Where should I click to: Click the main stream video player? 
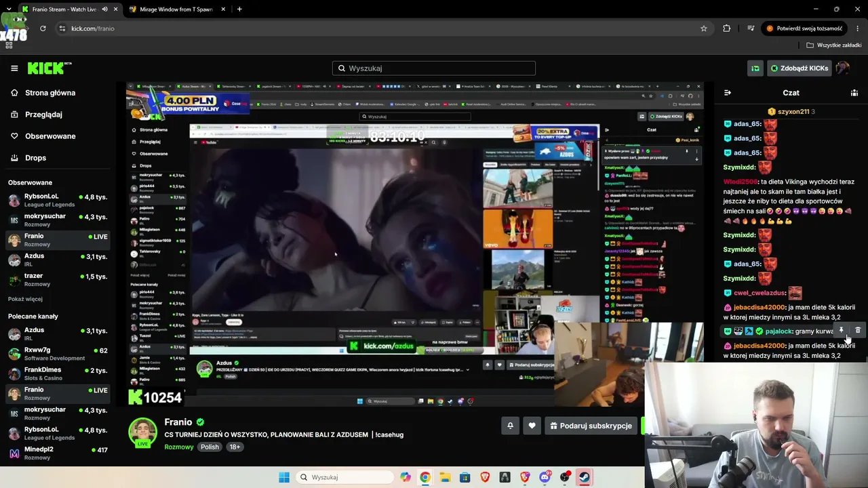click(415, 244)
